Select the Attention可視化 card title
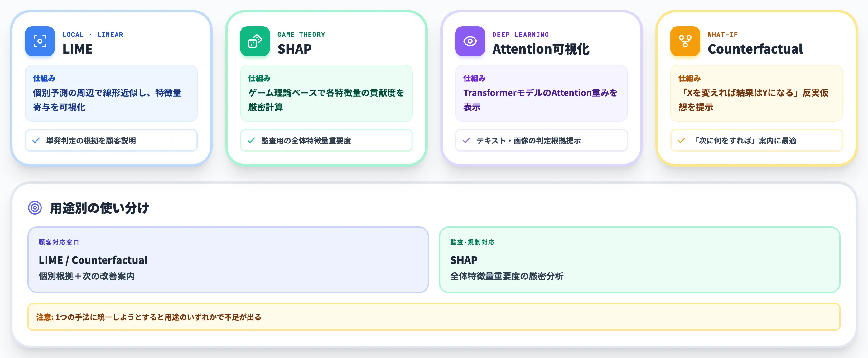868x358 pixels. 541,49
